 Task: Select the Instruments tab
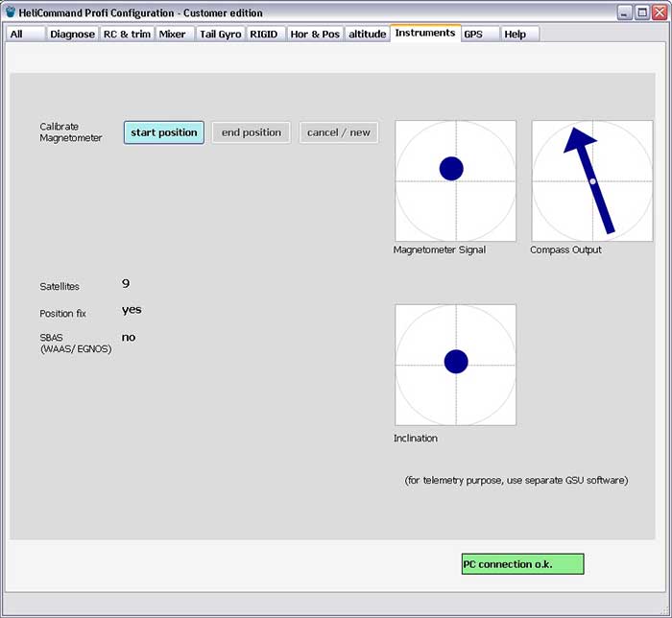pos(425,33)
